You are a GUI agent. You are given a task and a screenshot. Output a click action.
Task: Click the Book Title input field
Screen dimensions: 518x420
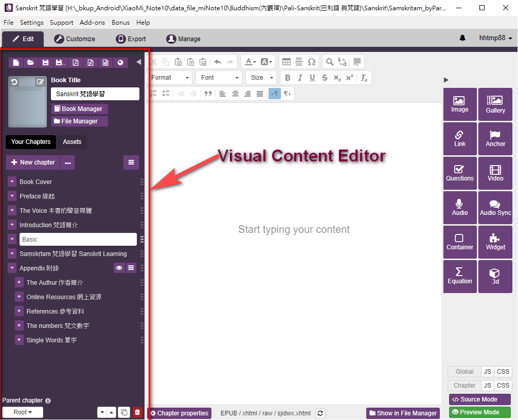[95, 94]
